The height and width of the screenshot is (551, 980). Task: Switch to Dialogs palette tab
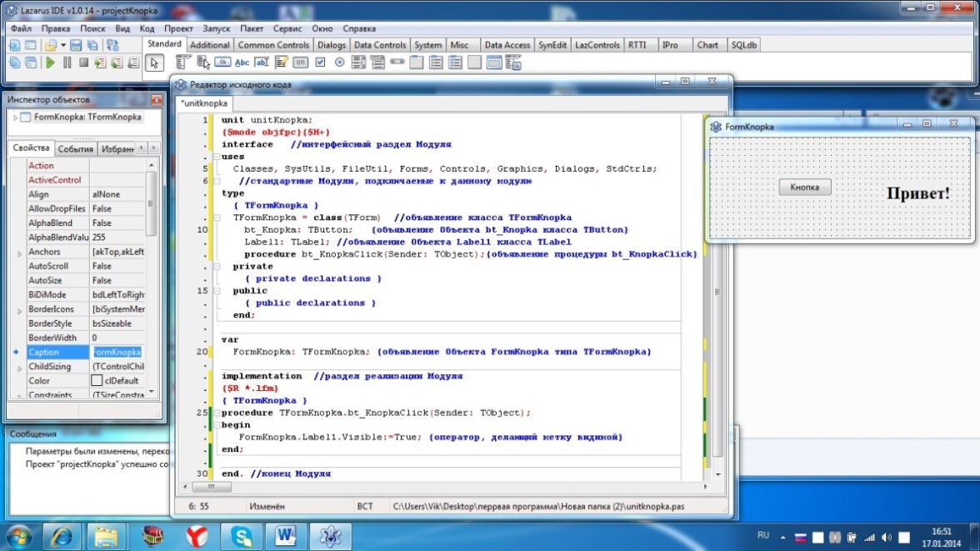click(x=332, y=45)
